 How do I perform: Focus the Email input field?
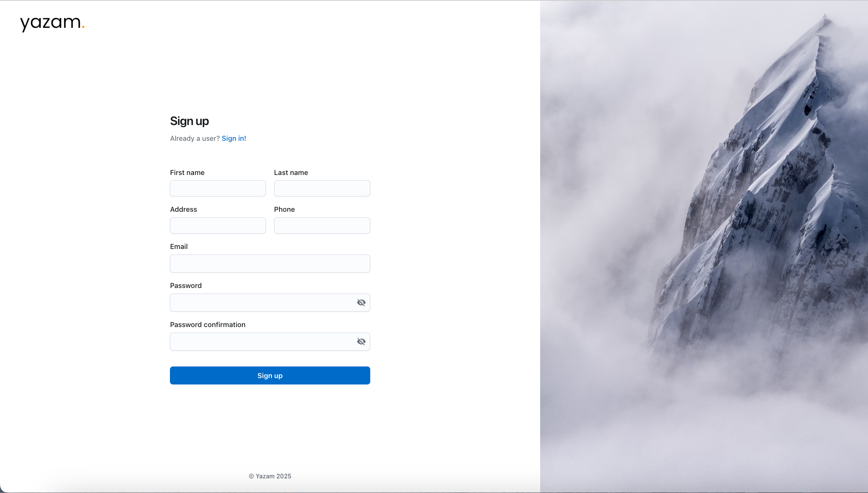pyautogui.click(x=270, y=264)
